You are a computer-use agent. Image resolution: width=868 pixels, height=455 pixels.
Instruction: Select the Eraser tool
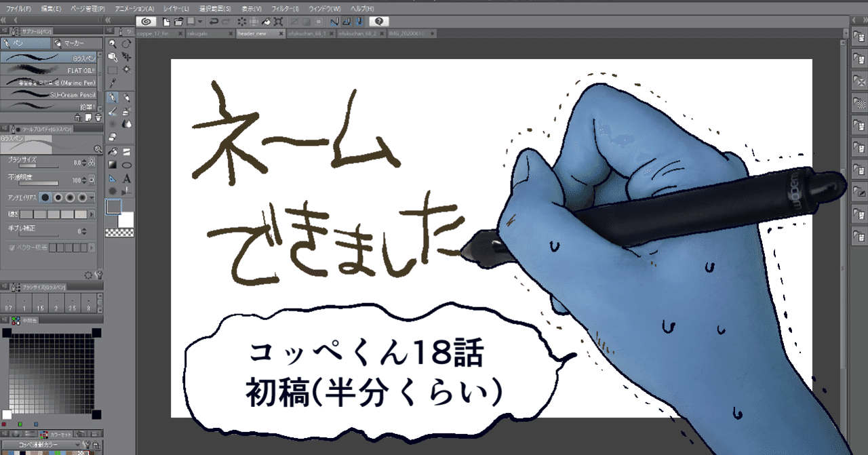click(x=113, y=137)
